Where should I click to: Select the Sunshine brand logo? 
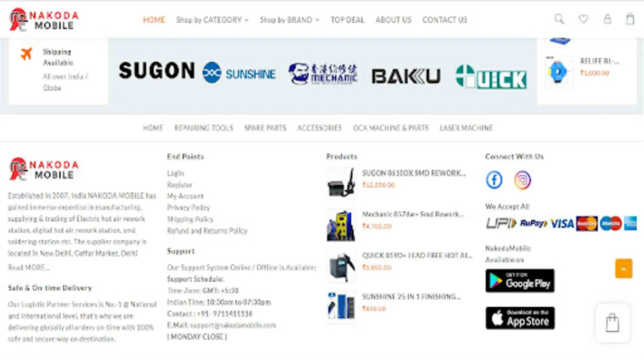click(239, 73)
